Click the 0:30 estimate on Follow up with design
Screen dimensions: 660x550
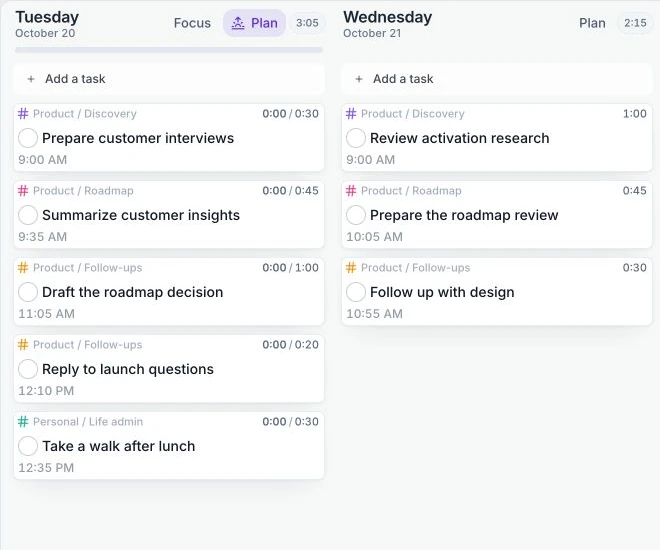point(635,268)
